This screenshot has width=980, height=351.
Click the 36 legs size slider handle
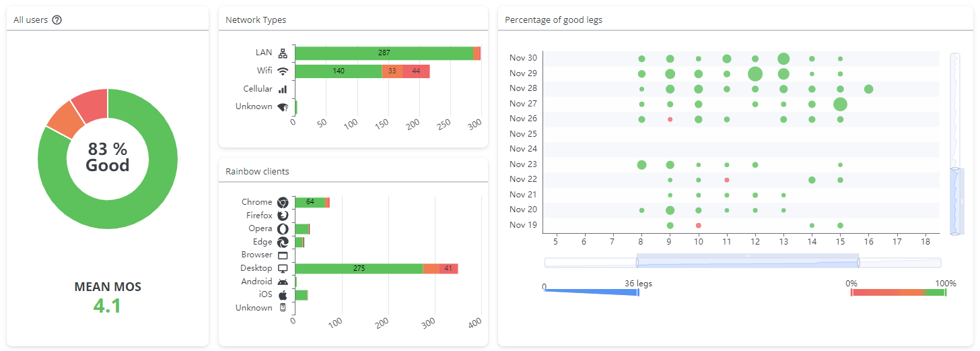pos(638,292)
